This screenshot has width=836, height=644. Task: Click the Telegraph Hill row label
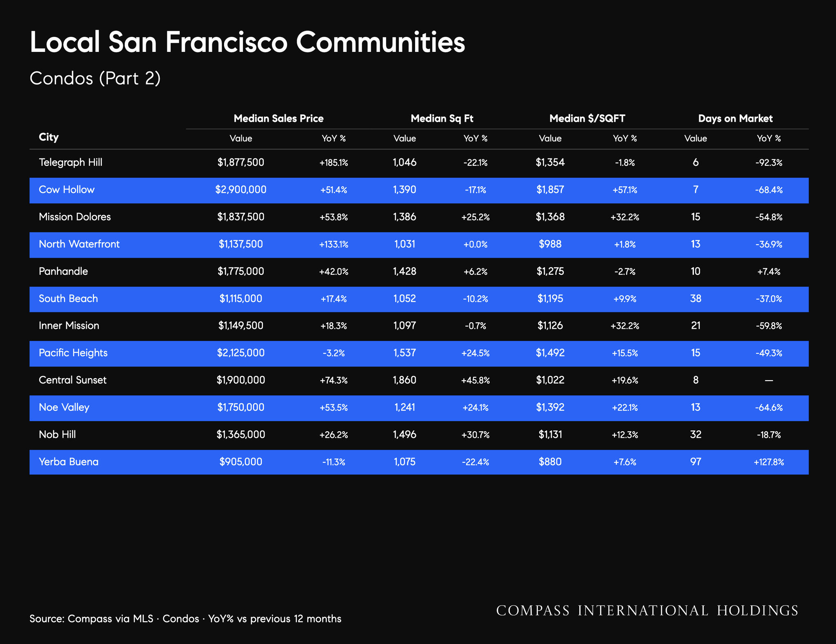[x=71, y=163]
